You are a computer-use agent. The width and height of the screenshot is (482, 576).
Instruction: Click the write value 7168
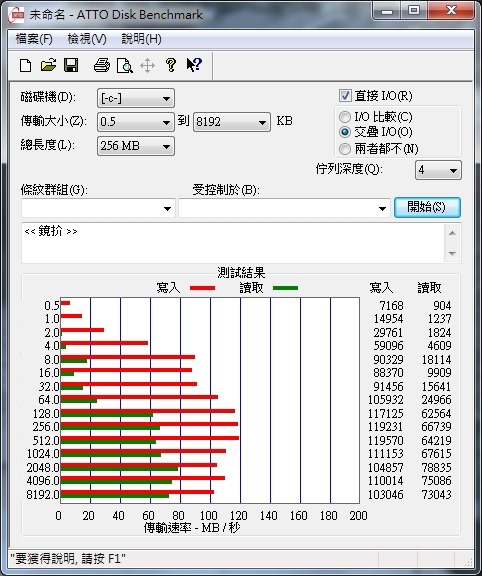391,305
